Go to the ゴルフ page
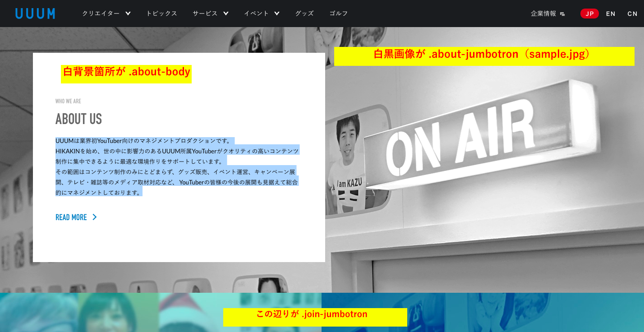This screenshot has width=644, height=332. tap(339, 14)
